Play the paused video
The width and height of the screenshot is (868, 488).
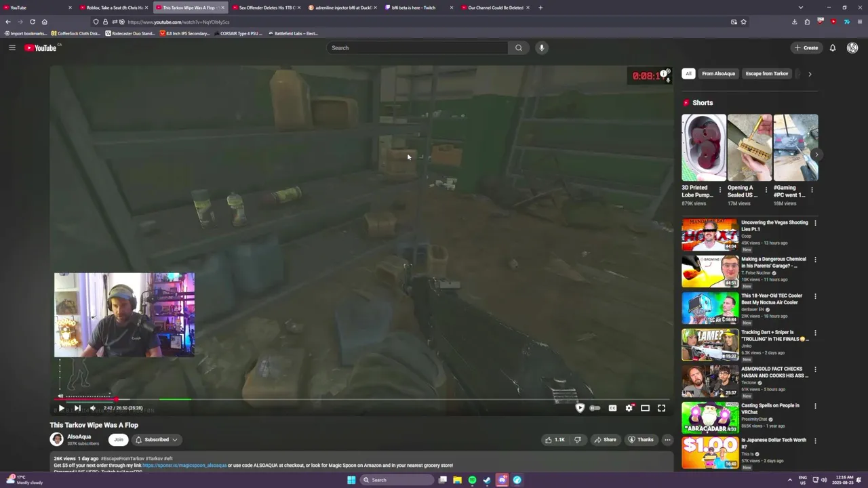[x=61, y=408]
